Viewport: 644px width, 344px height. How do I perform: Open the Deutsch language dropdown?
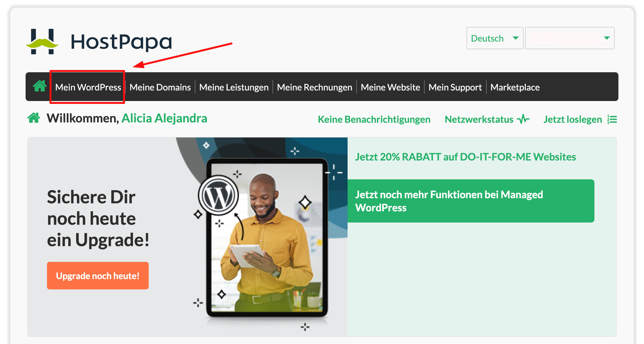[494, 38]
